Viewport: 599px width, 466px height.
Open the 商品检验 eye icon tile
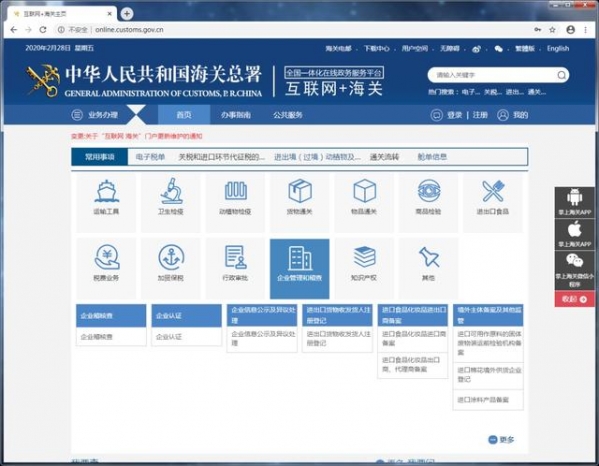coord(428,202)
